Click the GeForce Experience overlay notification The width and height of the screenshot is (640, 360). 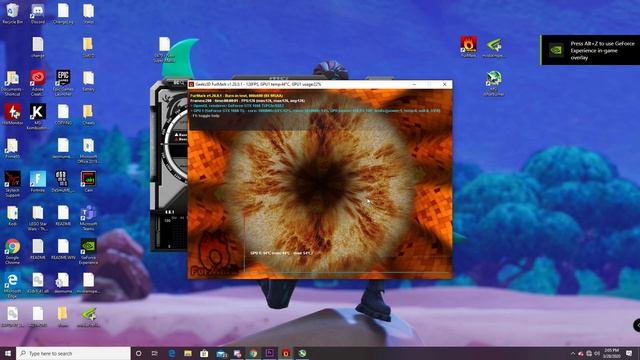pos(590,50)
